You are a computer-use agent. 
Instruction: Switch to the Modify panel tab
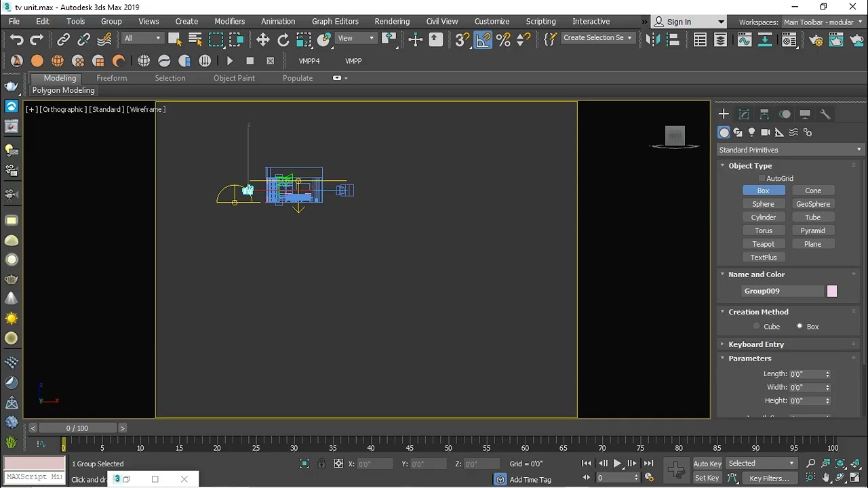(x=744, y=115)
